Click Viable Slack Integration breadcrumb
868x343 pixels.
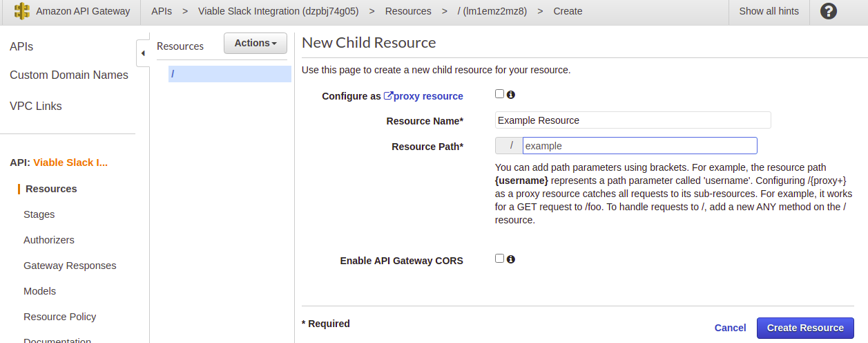coord(278,11)
